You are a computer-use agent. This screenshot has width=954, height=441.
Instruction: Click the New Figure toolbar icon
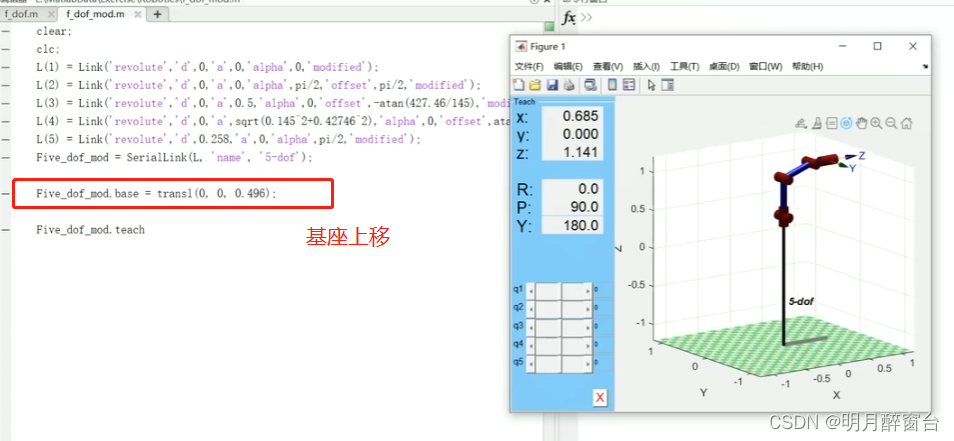519,85
